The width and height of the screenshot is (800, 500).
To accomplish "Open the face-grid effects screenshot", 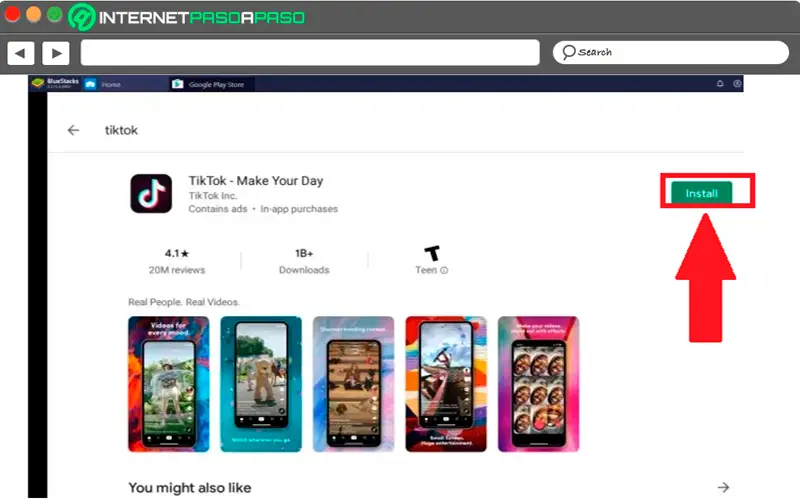I will (539, 384).
